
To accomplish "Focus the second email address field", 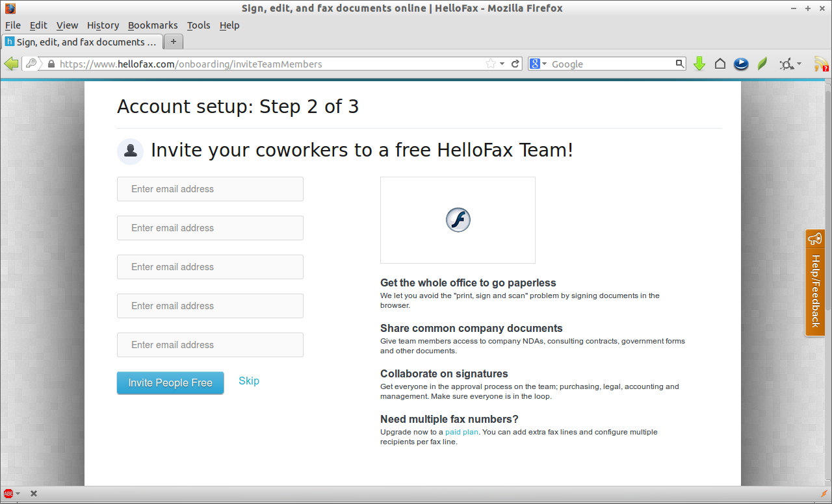I will point(210,228).
